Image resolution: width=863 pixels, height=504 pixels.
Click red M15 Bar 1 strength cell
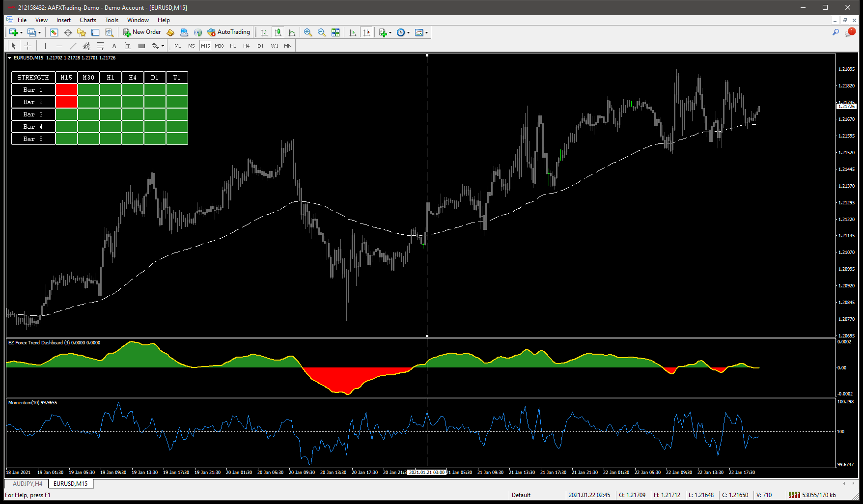66,89
